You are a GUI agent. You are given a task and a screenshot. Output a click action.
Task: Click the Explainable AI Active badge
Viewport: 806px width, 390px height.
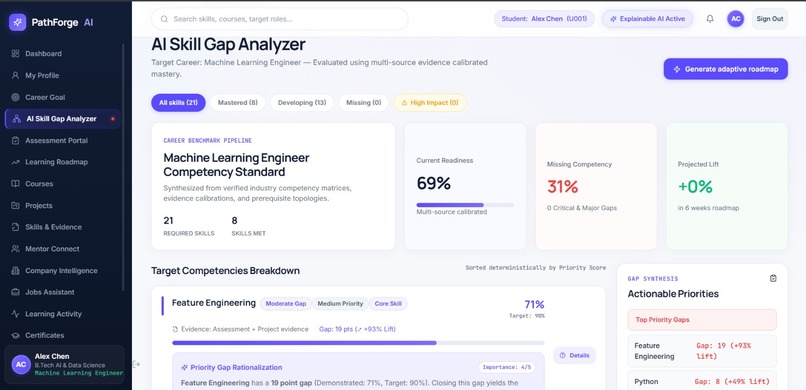647,19
